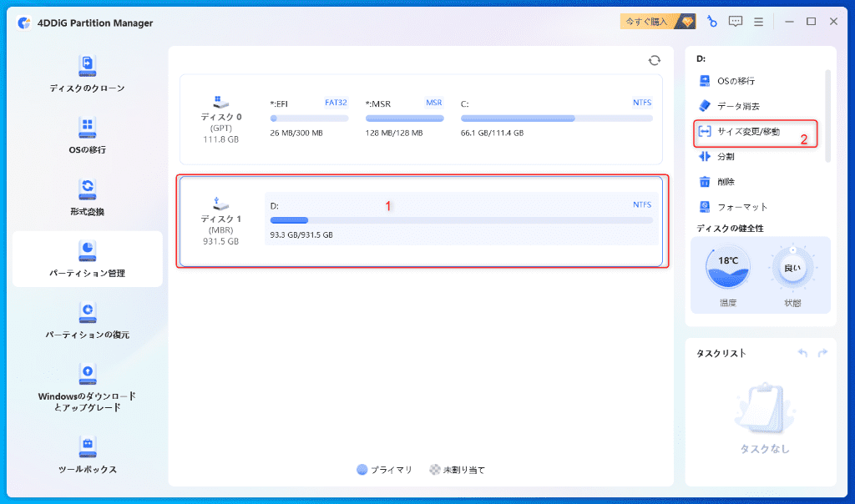Refresh the disk list
This screenshot has height=504, width=855.
pos(655,60)
